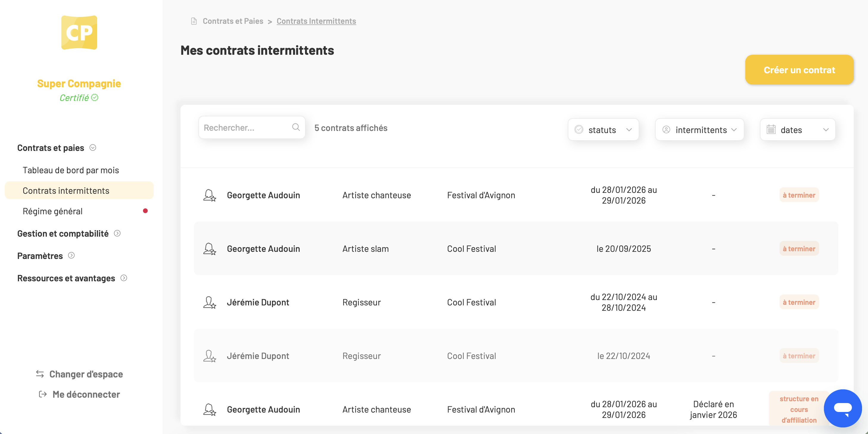The height and width of the screenshot is (434, 868).
Task: Click the intermittents person icon
Action: (x=666, y=129)
